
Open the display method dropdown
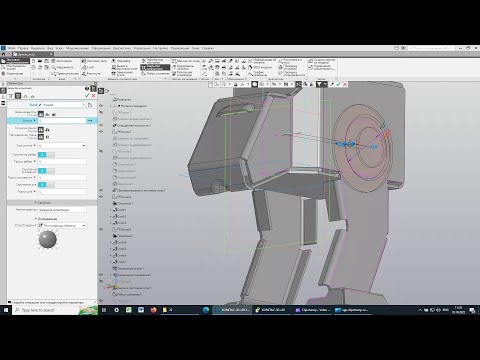(84, 226)
